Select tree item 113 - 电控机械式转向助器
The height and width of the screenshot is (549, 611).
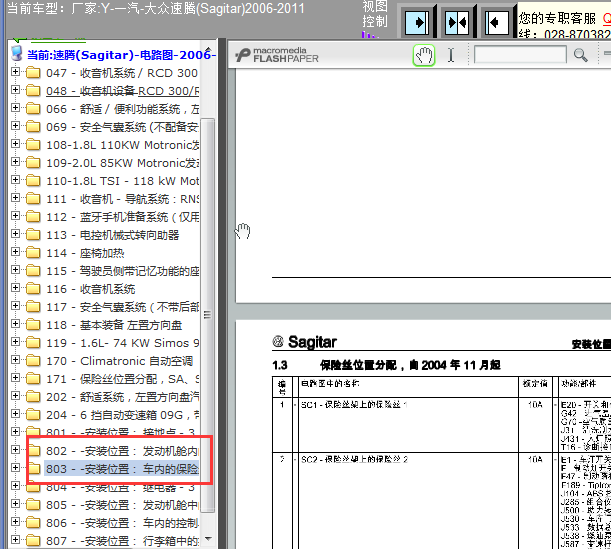click(113, 235)
